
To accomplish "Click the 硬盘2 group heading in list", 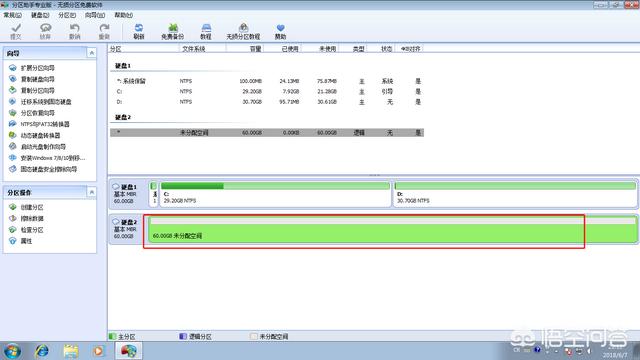I will click(123, 117).
